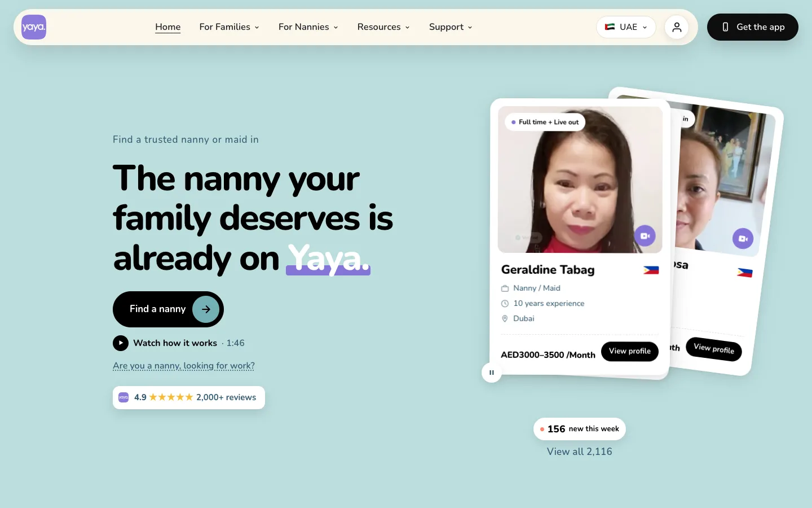Expand the For Families menu
Screen dimensions: 812x508
coord(229,27)
